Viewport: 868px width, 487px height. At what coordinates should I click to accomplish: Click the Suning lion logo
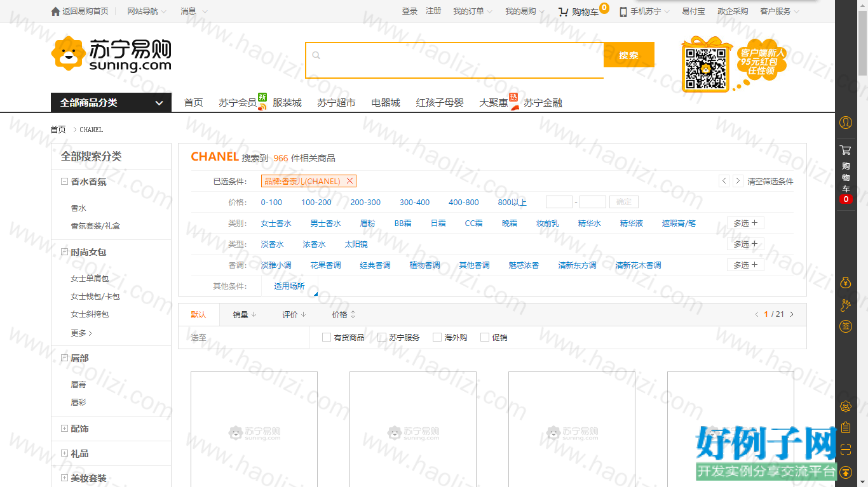click(x=68, y=53)
